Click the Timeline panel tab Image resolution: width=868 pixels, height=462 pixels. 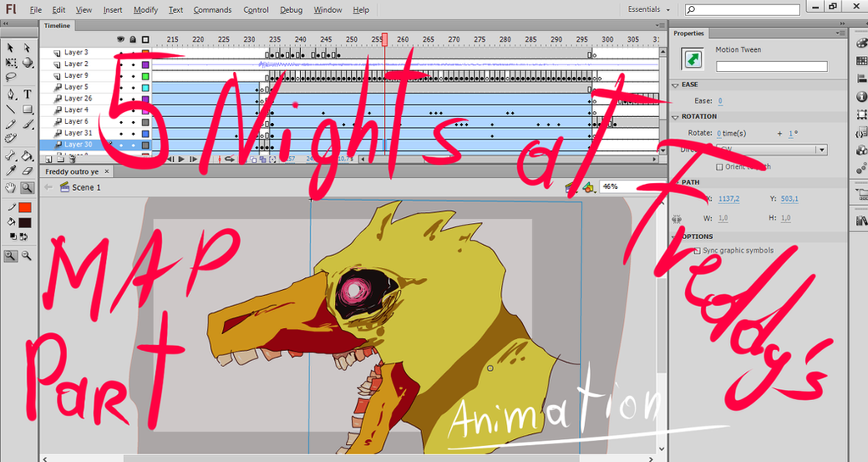pyautogui.click(x=57, y=25)
